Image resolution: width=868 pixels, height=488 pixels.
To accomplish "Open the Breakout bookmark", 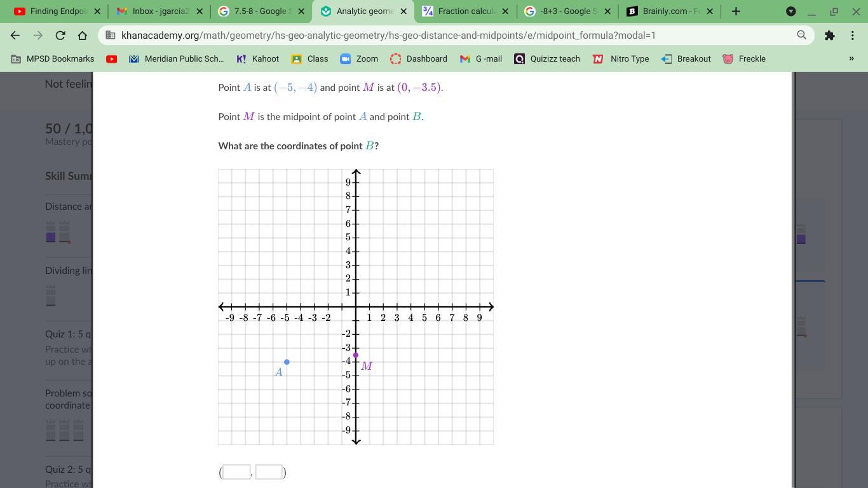I will click(686, 58).
